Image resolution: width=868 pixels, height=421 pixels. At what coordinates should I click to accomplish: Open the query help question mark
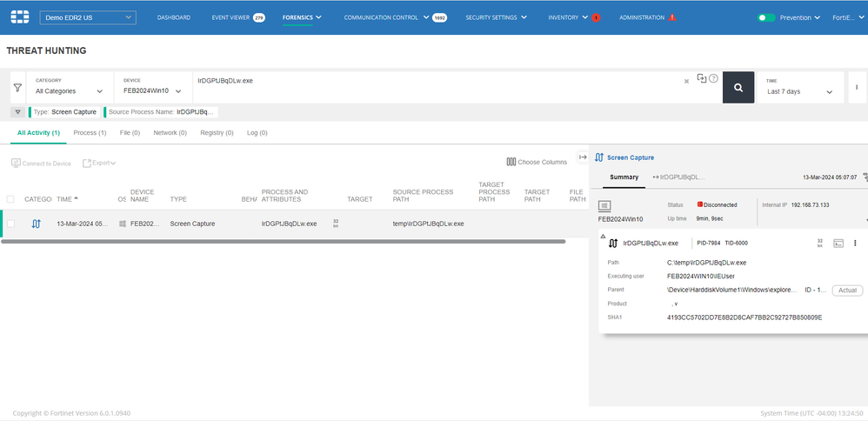pos(713,78)
